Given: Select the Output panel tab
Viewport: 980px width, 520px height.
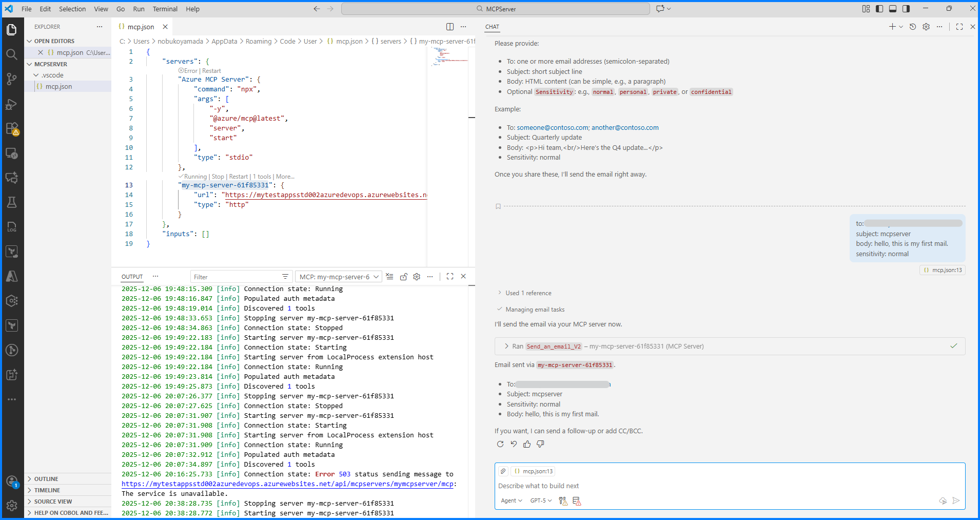Looking at the screenshot, I should click(132, 277).
